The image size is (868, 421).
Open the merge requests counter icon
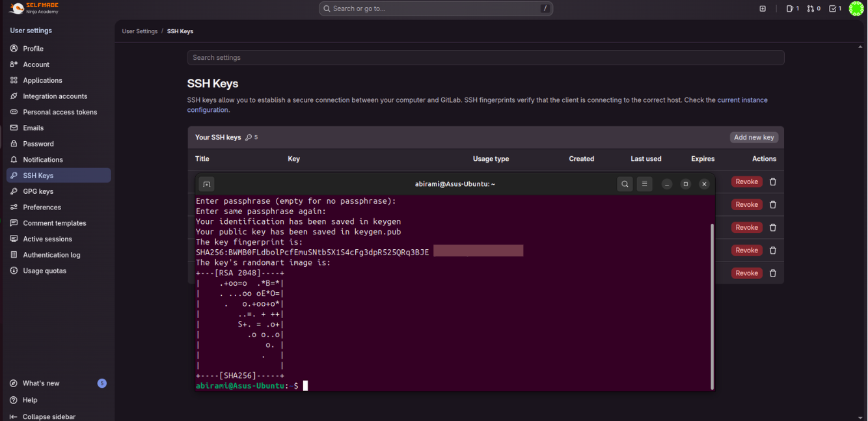tap(813, 8)
